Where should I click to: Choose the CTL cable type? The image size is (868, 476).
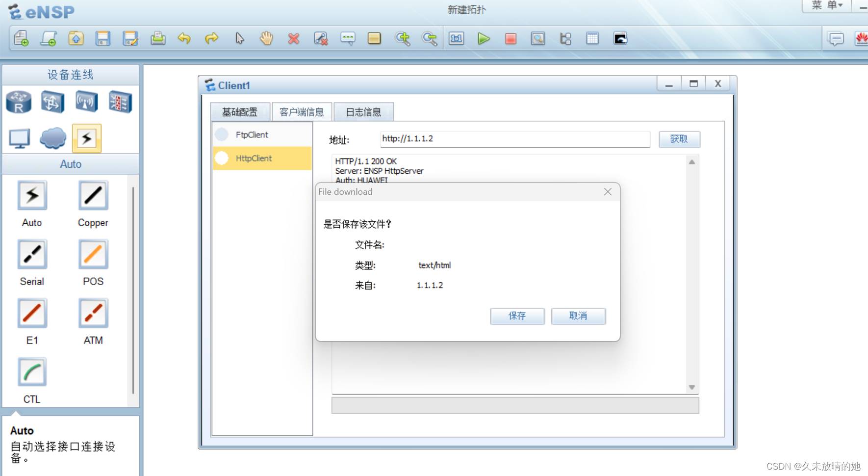tap(32, 372)
